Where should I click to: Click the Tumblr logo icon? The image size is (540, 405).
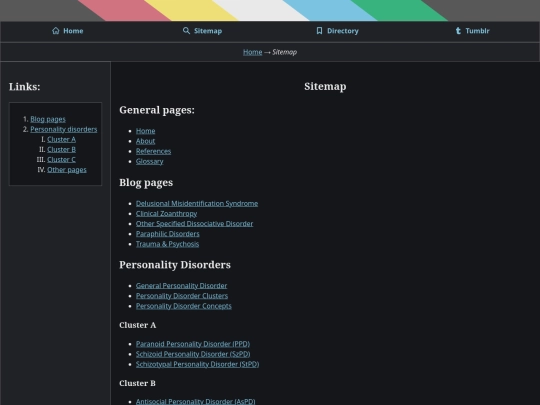[458, 31]
